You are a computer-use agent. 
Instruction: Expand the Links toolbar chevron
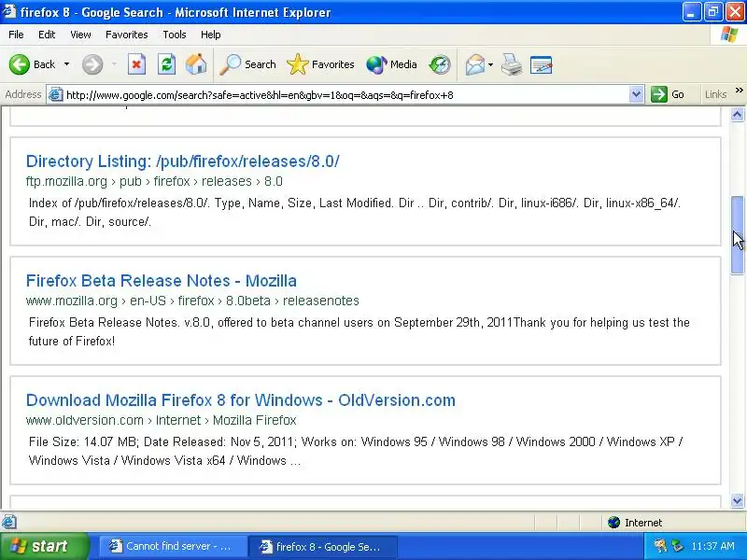pos(740,91)
